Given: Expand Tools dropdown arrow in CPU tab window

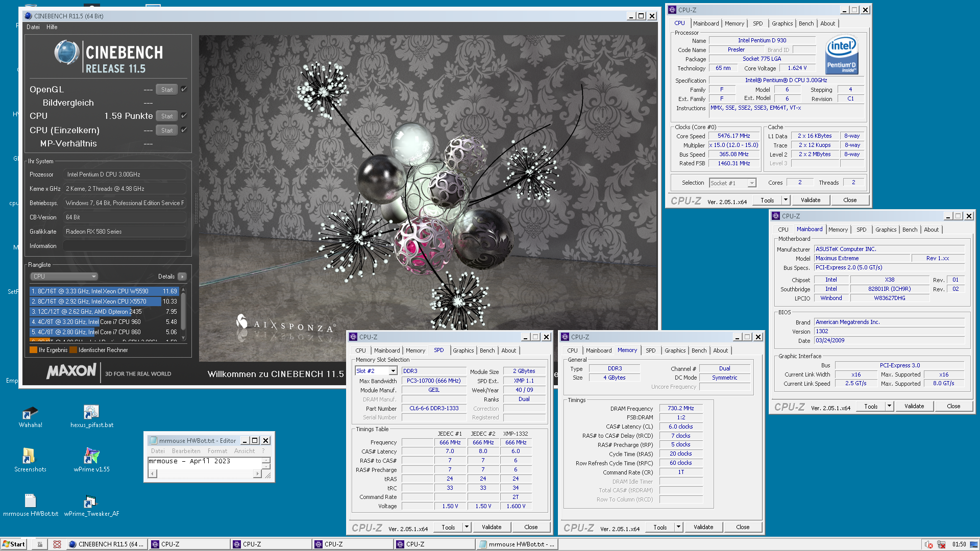Looking at the screenshot, I should [x=786, y=200].
